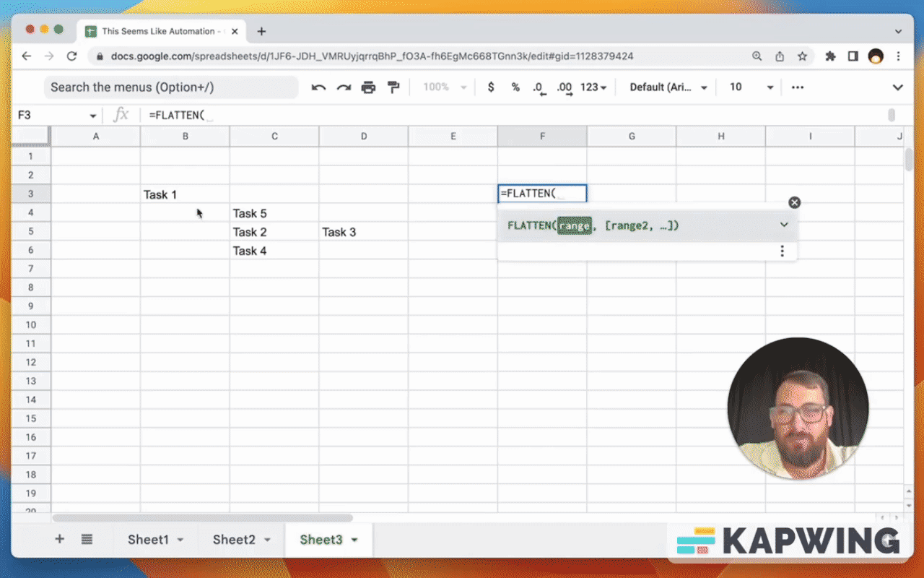Click the Redo icon in the toolbar
The image size is (924, 578).
point(344,87)
